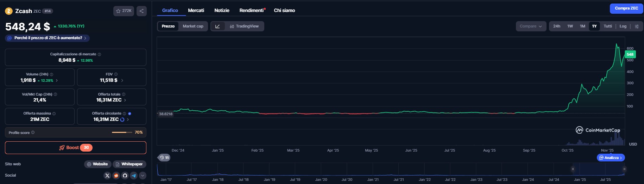Open the Reddit social link
Viewport: 644px width, 184px height.
(x=116, y=176)
